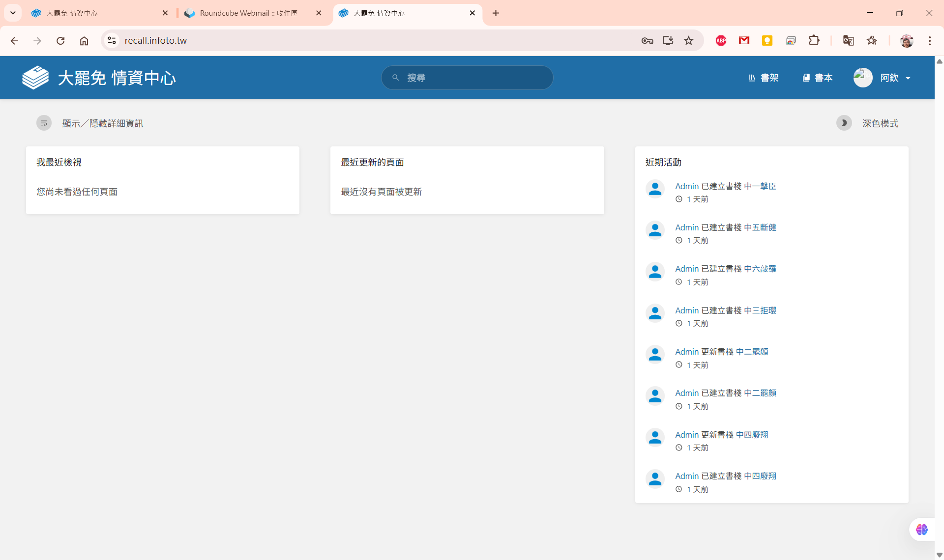Open the tab search dropdown arrow
Screen dimensions: 944x560
(x=13, y=13)
